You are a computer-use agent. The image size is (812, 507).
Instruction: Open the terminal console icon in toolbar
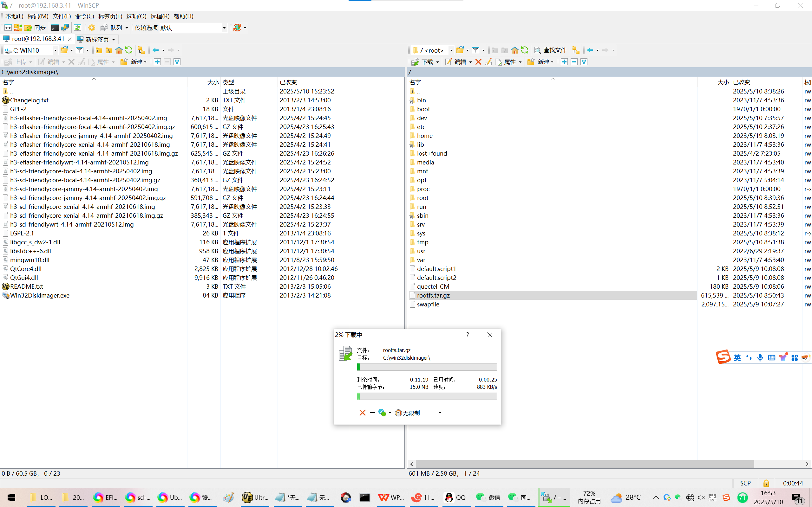(55, 28)
